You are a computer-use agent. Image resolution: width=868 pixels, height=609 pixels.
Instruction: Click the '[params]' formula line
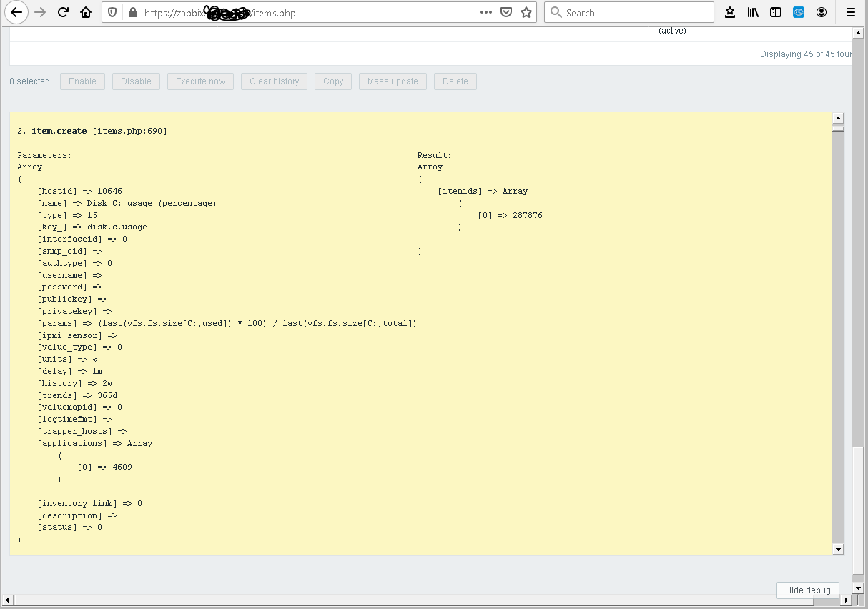pos(227,323)
